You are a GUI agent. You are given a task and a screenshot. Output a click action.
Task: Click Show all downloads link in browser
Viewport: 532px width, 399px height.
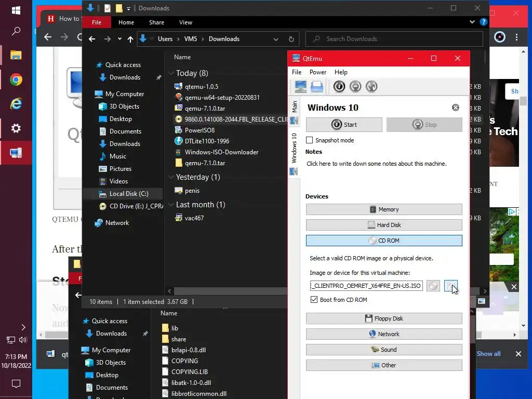pos(488,354)
